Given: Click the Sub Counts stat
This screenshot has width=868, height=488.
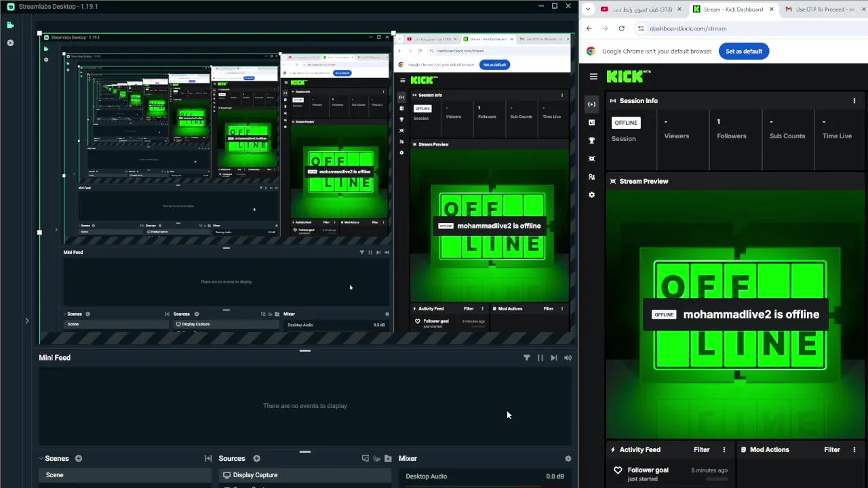Looking at the screenshot, I should pos(787,129).
